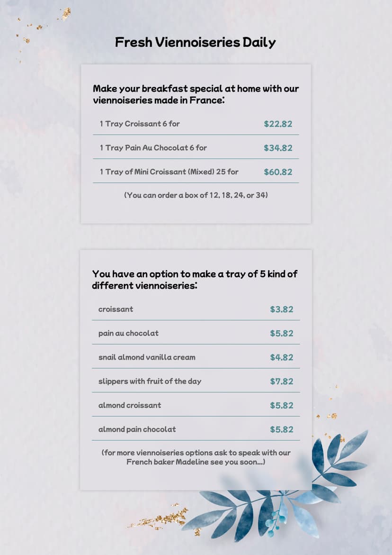Screen dimensions: 392x555
Task: Click the $7.82 price
Action: pos(282,382)
